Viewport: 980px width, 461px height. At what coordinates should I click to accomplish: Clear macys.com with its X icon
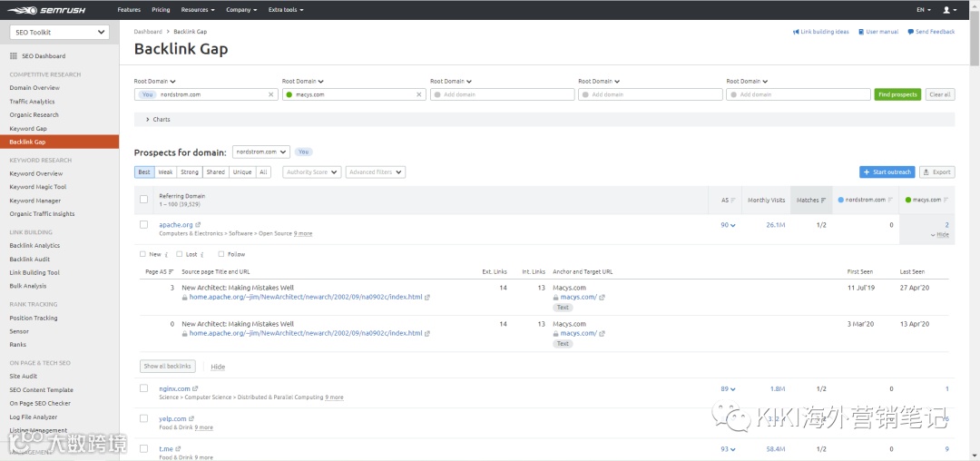point(418,94)
